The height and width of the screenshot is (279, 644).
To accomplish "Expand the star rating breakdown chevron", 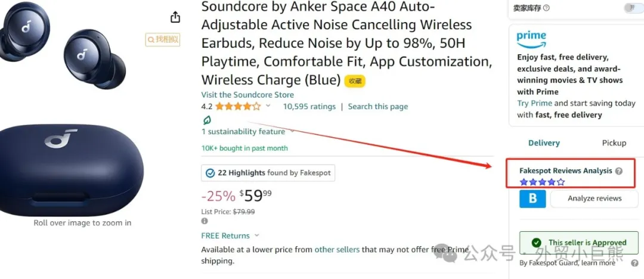I will [x=268, y=106].
